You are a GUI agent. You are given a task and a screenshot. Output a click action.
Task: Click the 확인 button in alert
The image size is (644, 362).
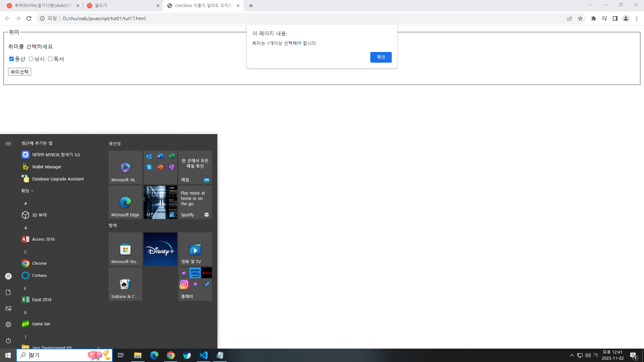coord(381,57)
